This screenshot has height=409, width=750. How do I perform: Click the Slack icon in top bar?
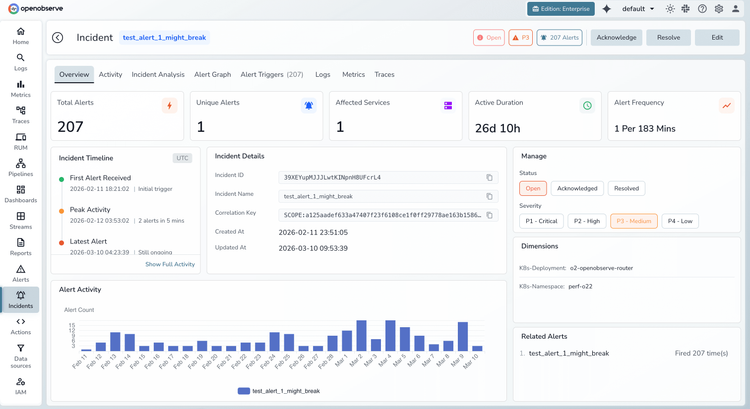(686, 9)
